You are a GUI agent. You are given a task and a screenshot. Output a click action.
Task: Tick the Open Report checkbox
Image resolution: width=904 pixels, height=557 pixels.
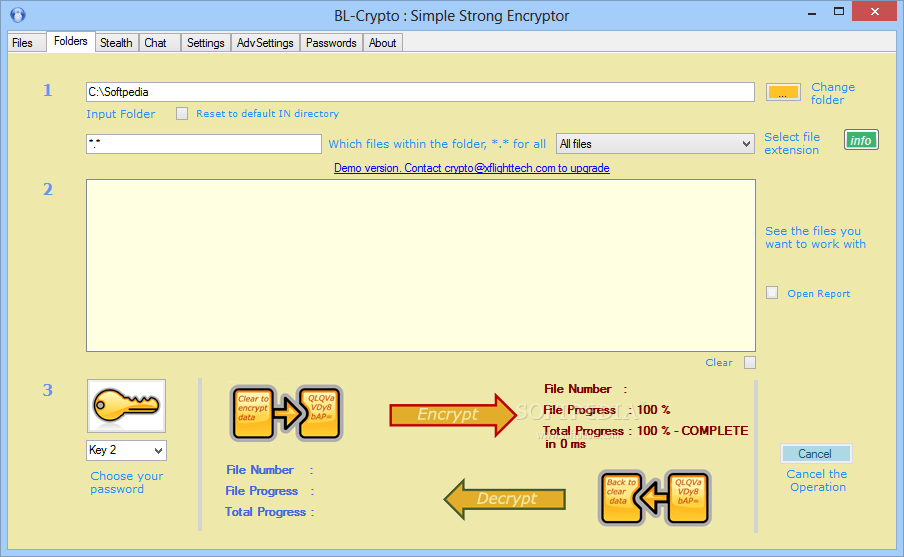point(772,292)
